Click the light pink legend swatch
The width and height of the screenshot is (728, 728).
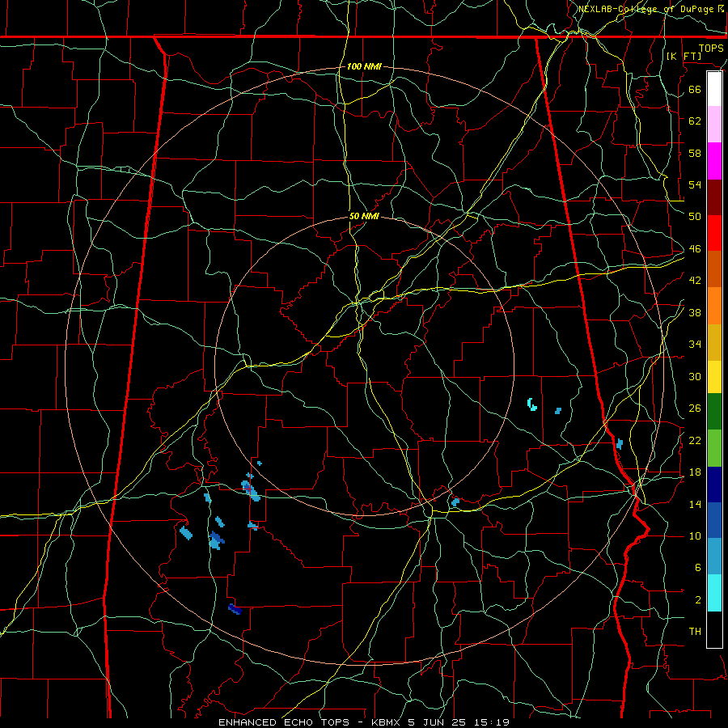[x=714, y=125]
